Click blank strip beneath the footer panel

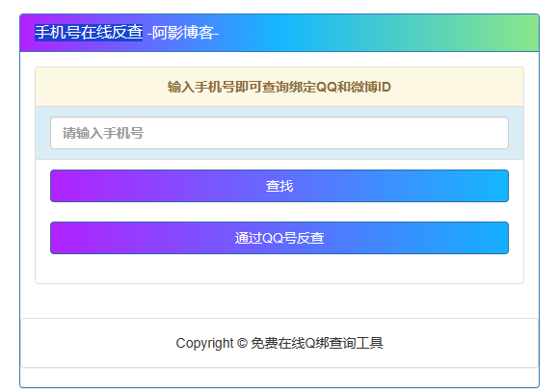[279, 378]
